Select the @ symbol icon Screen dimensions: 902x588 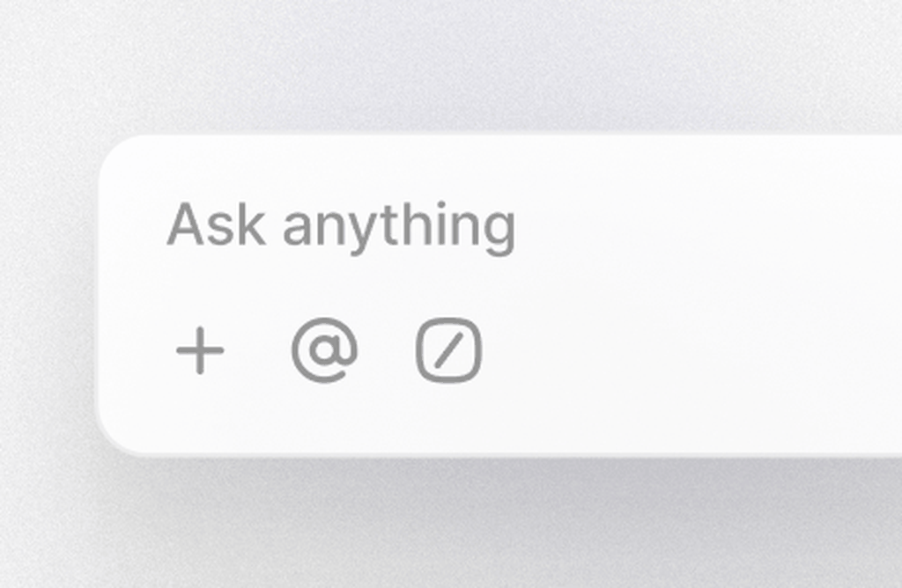324,350
